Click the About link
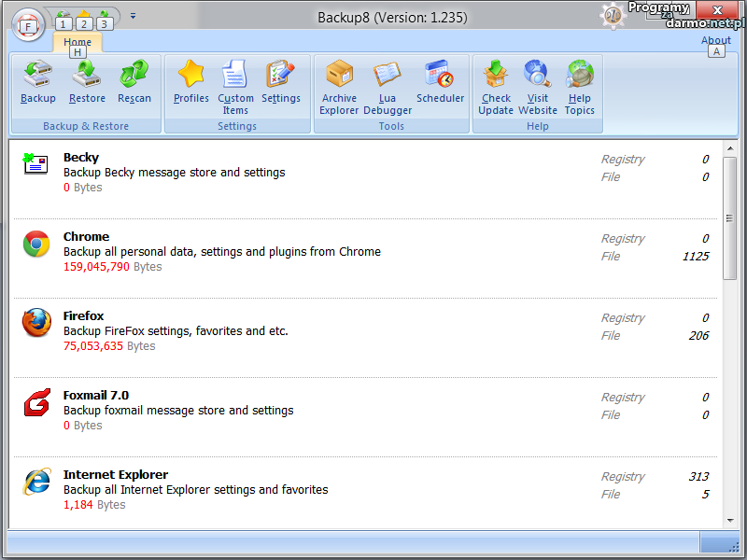Screen dimensions: 747x560 coord(715,40)
